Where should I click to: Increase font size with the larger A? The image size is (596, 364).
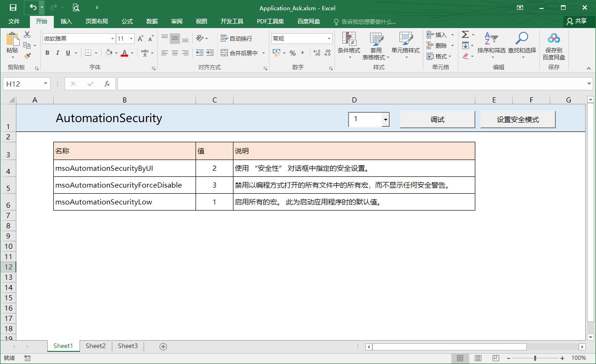click(x=141, y=39)
